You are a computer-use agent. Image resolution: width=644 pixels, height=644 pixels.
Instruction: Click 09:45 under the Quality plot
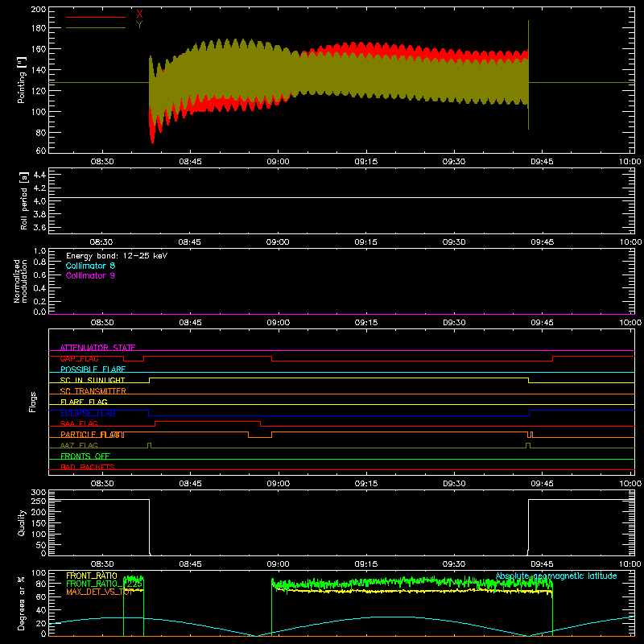[542, 564]
